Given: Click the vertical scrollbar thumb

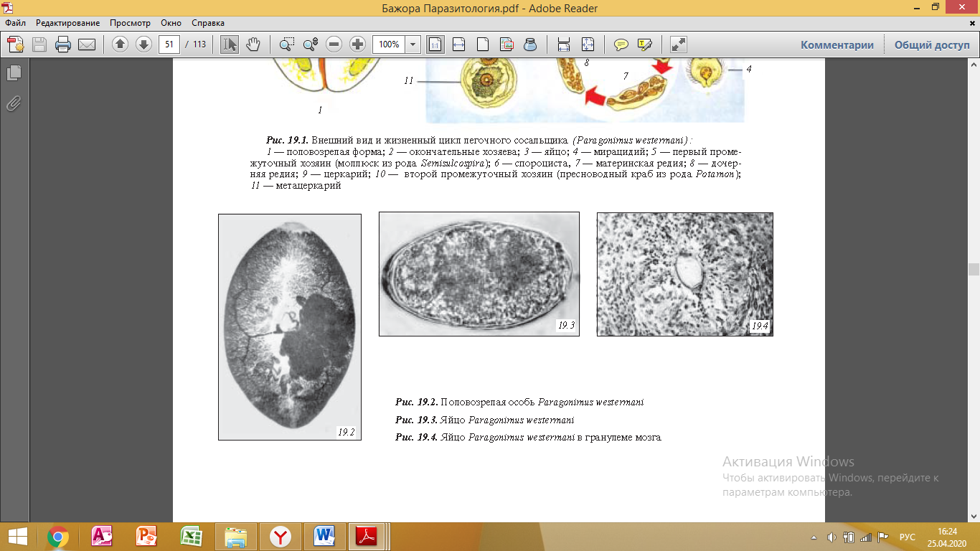Looking at the screenshot, I should 974,270.
